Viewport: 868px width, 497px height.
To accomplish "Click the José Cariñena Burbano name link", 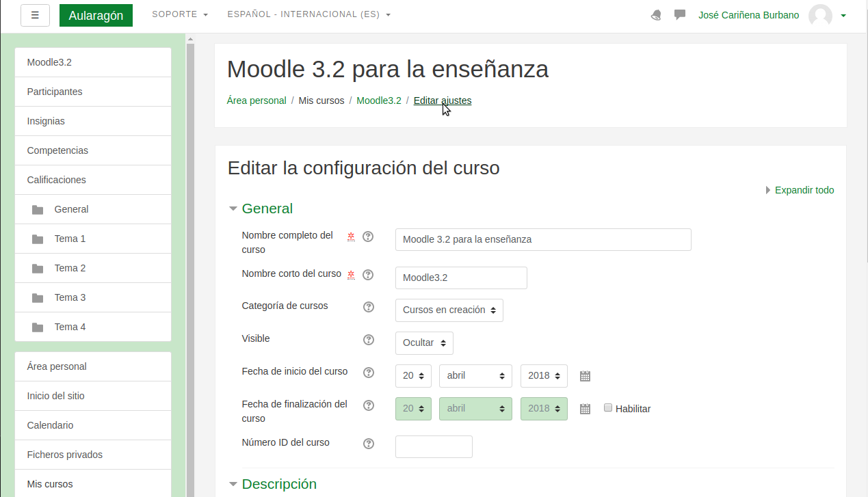I will coord(748,15).
